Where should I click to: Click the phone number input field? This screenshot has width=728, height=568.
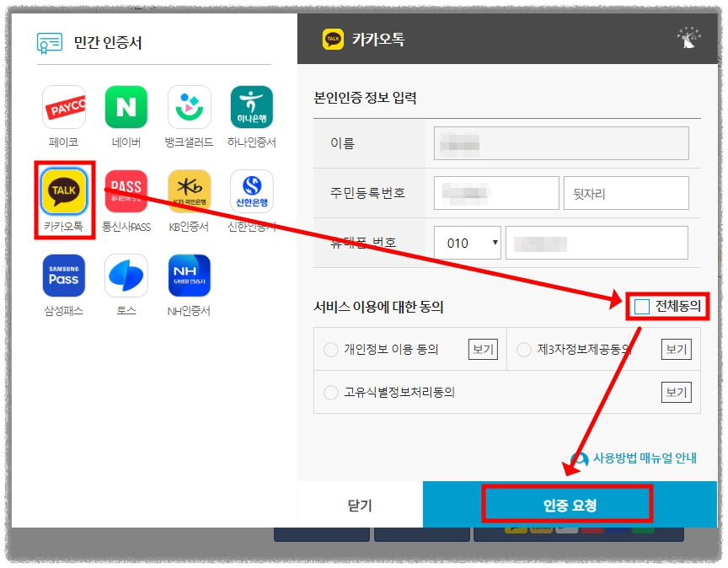point(597,242)
